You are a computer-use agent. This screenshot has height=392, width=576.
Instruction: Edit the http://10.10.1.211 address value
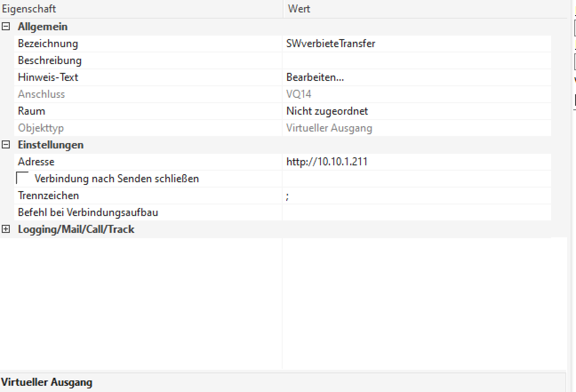click(327, 162)
